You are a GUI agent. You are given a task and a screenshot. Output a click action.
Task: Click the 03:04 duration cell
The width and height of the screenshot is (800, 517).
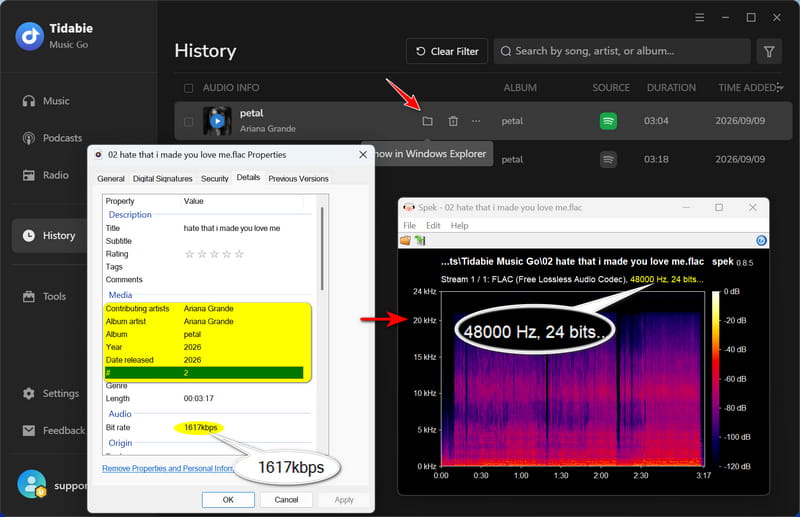coord(656,121)
